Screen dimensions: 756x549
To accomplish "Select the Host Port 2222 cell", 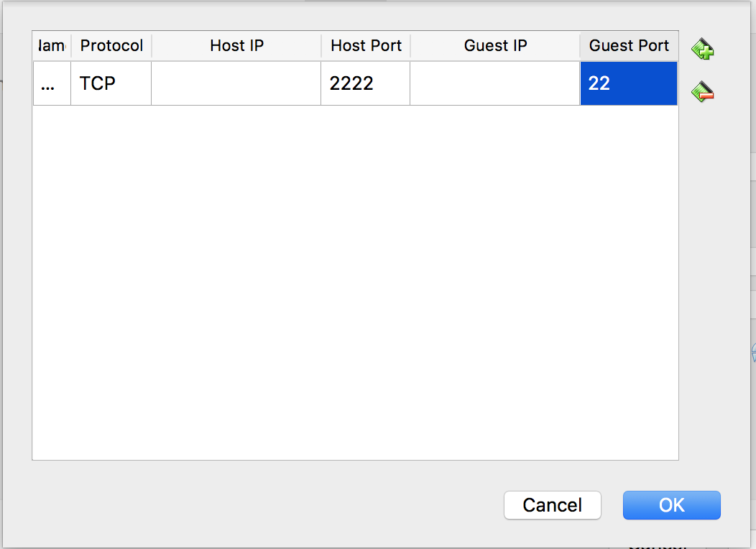I will pos(366,83).
